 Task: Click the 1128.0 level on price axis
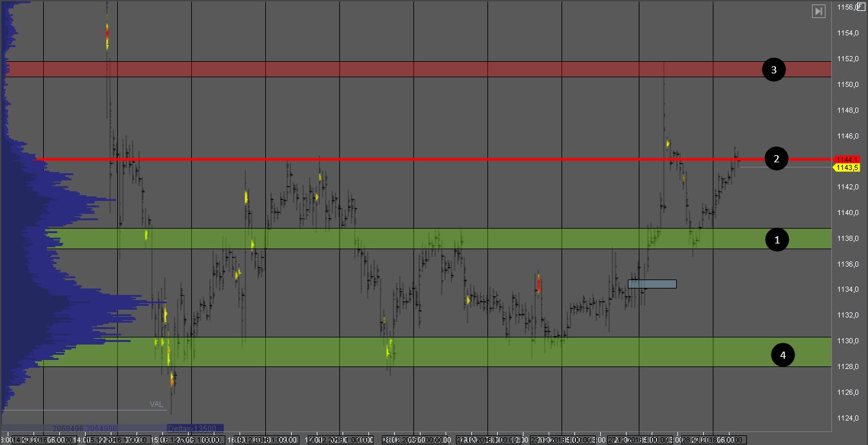click(847, 366)
